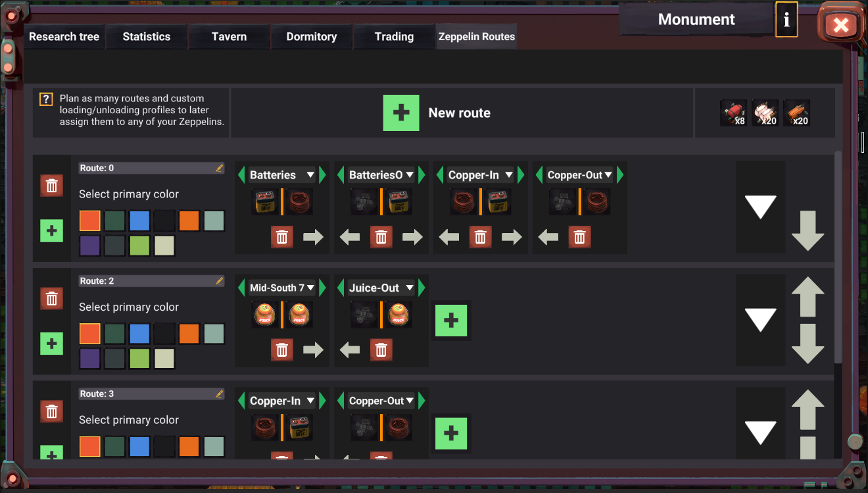Image resolution: width=868 pixels, height=493 pixels.
Task: Move Route: 2 up in the list
Action: pyautogui.click(x=808, y=297)
